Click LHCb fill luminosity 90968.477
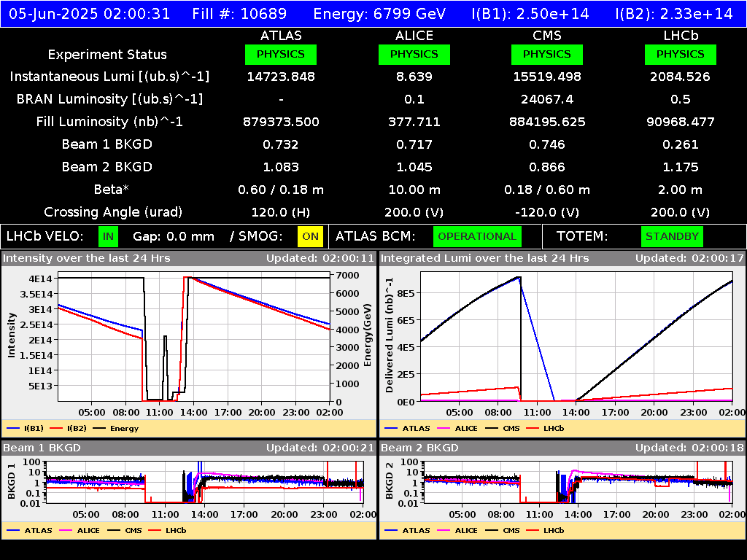 pyautogui.click(x=681, y=122)
